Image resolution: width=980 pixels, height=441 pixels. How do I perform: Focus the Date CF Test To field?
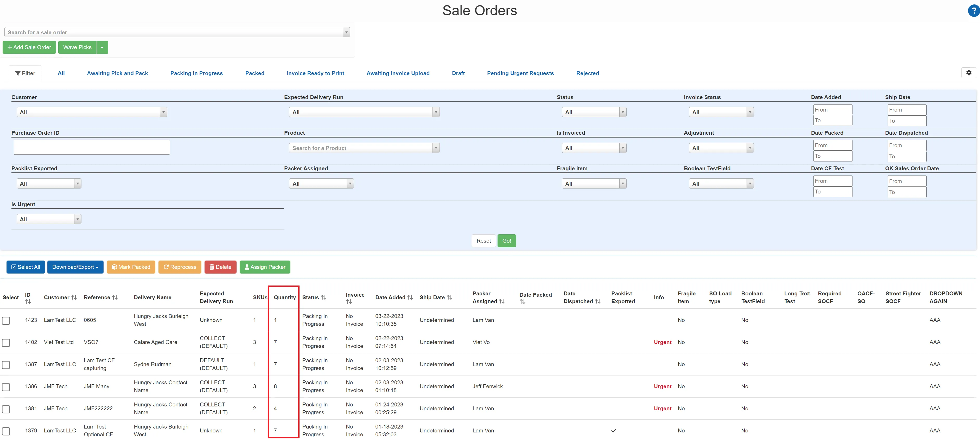(832, 192)
